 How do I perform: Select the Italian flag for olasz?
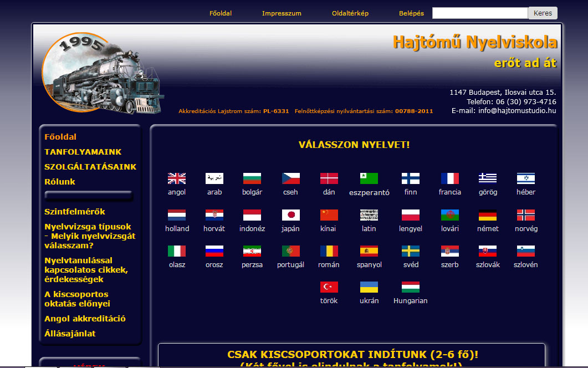coord(177,251)
